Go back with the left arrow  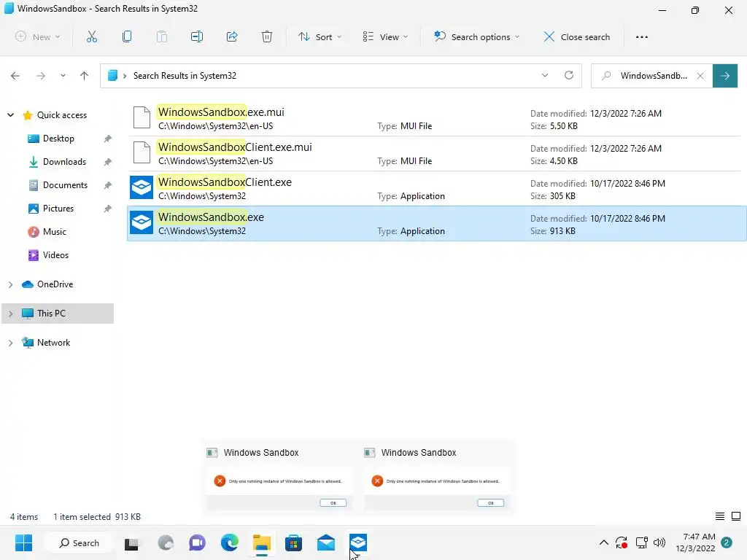[x=15, y=76]
